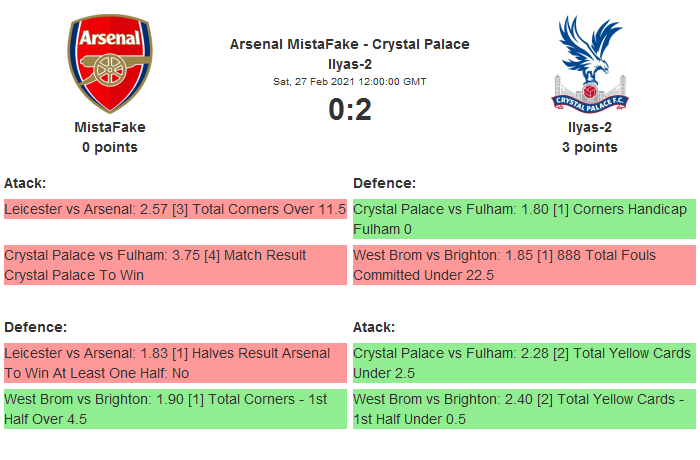Click the 0:2 final score

click(349, 109)
